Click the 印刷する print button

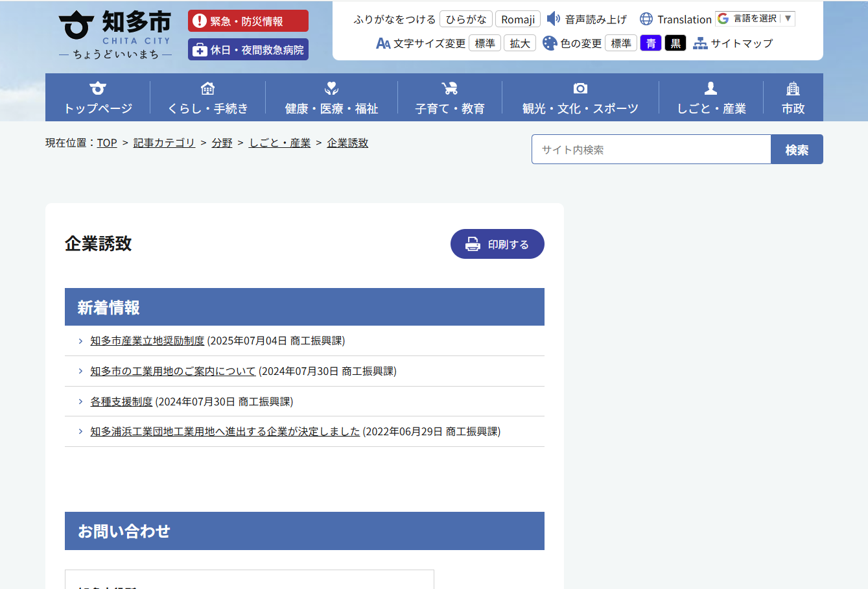pos(497,244)
